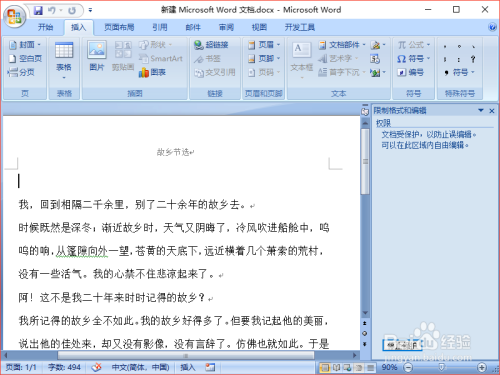Open the 视图 ribbon tab
Viewport: 500px width, 375px height.
tap(259, 27)
